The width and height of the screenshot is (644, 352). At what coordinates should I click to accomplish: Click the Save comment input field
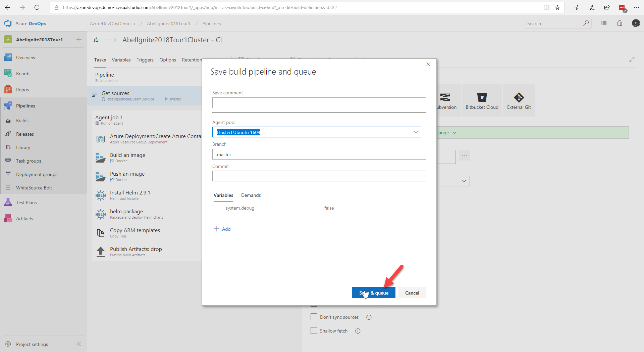pos(319,103)
